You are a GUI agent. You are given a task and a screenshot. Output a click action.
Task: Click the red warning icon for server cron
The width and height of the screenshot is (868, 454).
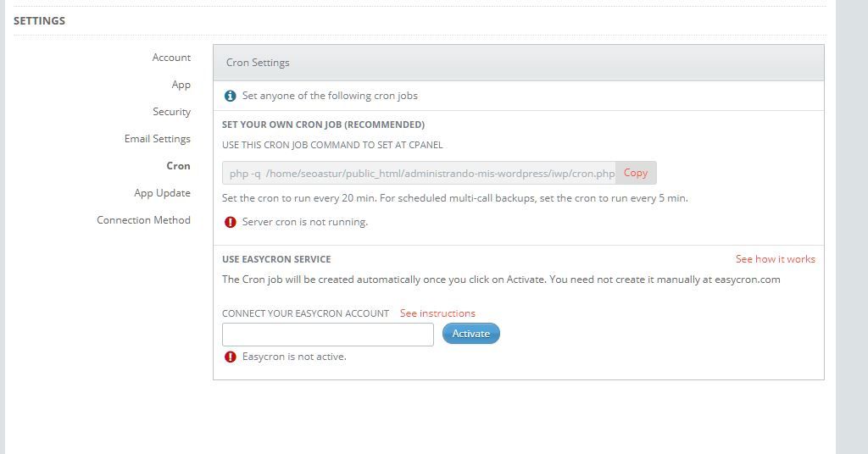pyautogui.click(x=231, y=222)
